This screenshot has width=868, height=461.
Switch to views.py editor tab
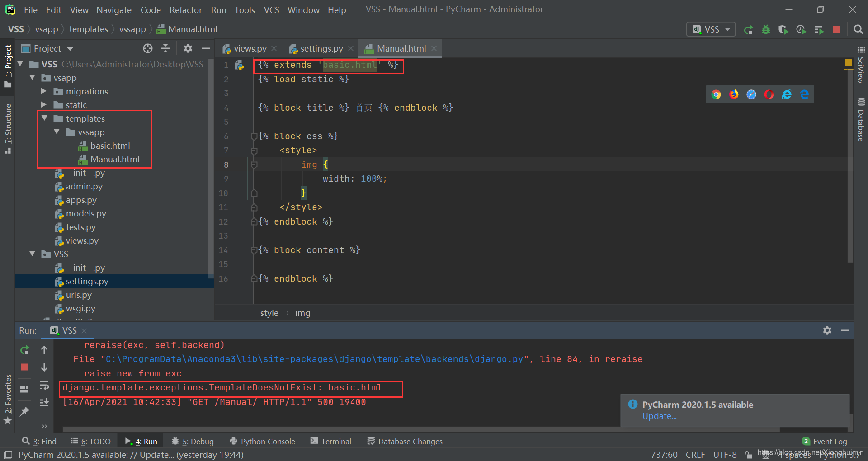click(x=250, y=48)
